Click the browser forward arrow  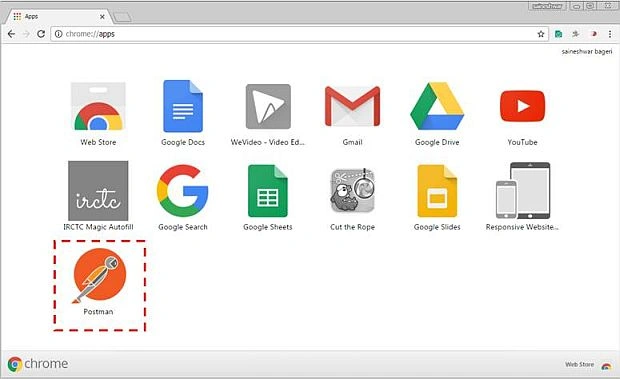[x=26, y=34]
